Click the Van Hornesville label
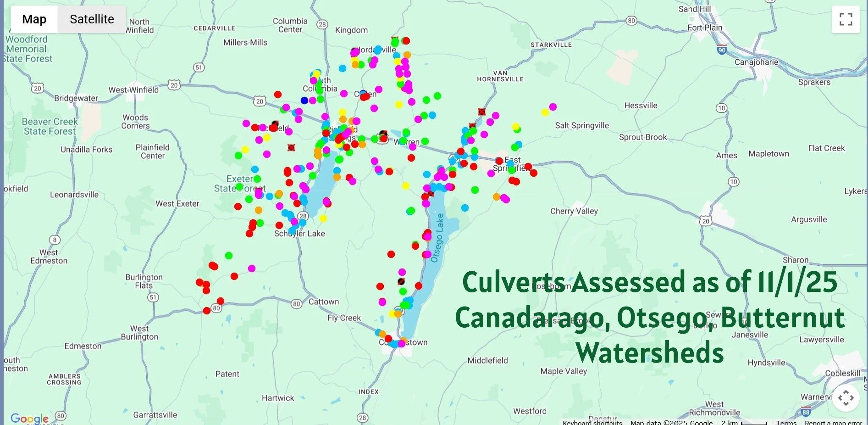 500,76
